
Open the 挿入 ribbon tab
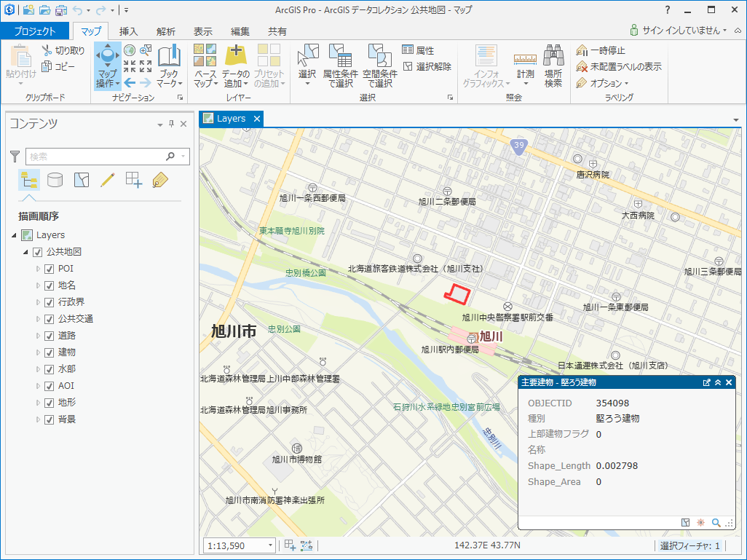click(129, 31)
